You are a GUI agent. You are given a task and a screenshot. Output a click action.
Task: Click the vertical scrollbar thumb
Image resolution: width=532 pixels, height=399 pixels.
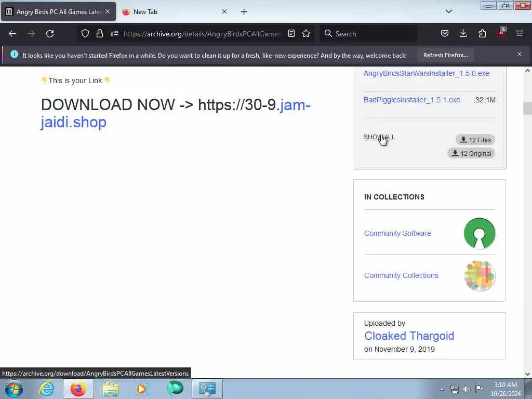coord(527,108)
